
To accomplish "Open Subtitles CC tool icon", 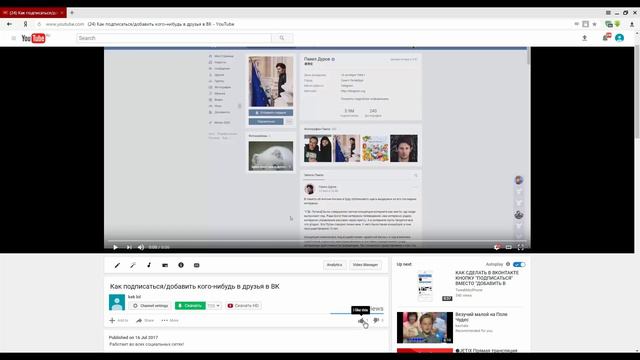I will 196,265.
